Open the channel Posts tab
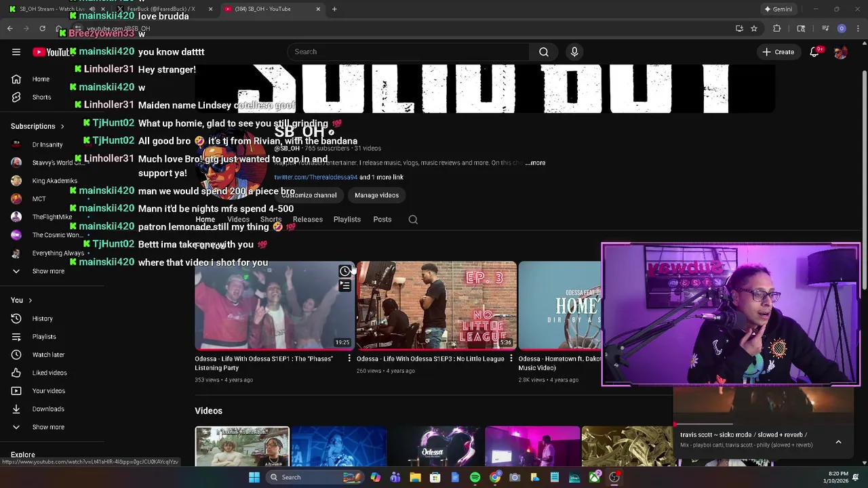Viewport: 868px width, 488px height. (x=382, y=220)
